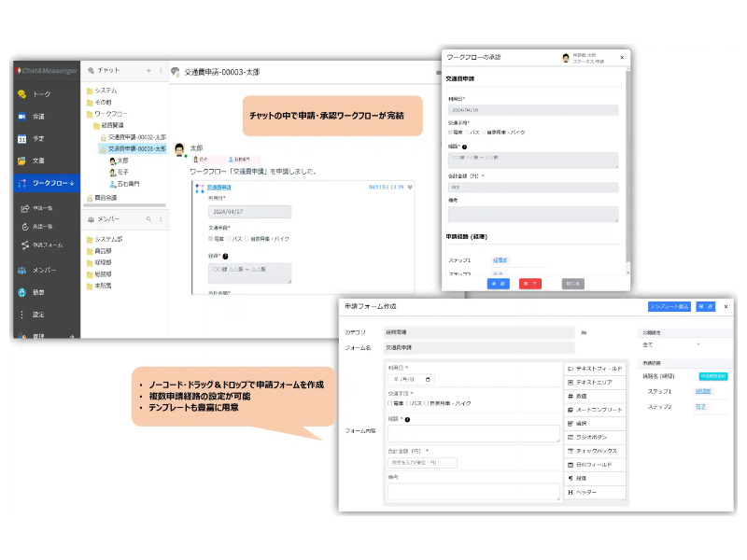
Task: Open トーク in the left sidebar
Action: pos(47,94)
